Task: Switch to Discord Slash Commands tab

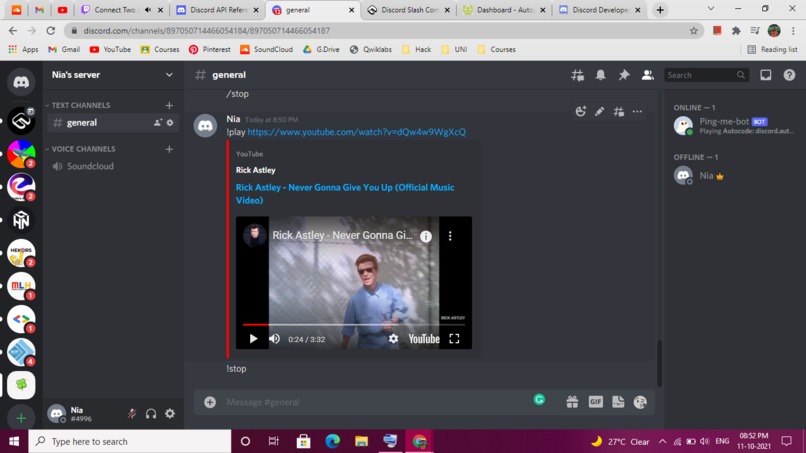Action: tap(408, 10)
